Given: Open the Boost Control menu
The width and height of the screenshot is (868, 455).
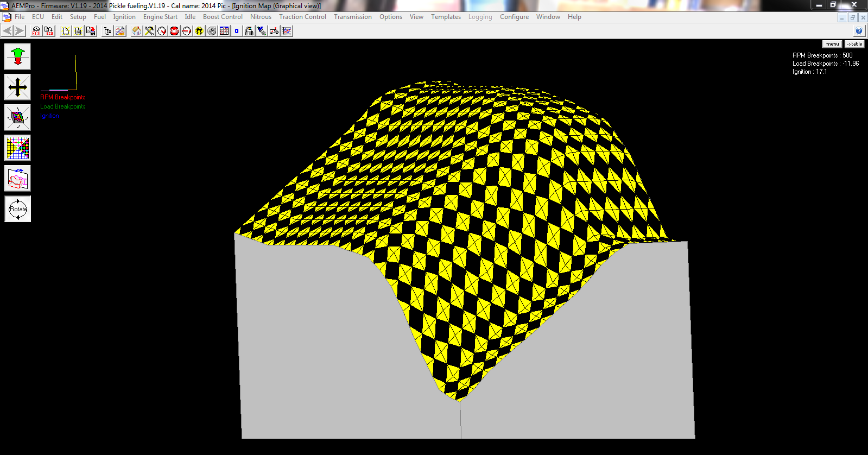Looking at the screenshot, I should 223,17.
